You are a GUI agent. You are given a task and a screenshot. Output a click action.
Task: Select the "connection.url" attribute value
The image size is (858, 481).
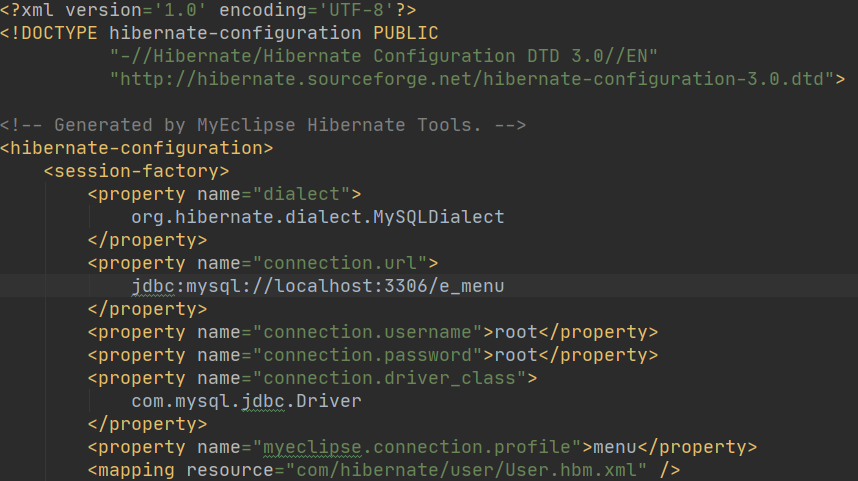tap(340, 263)
